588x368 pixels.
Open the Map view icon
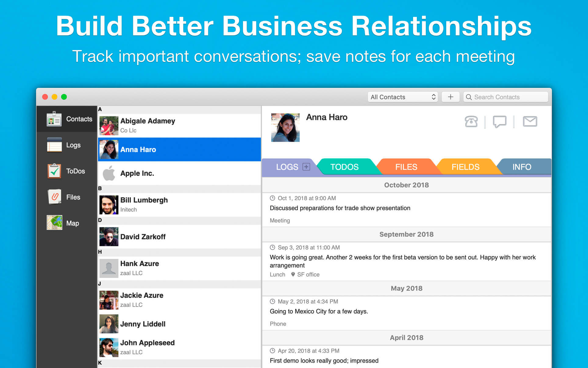point(55,223)
